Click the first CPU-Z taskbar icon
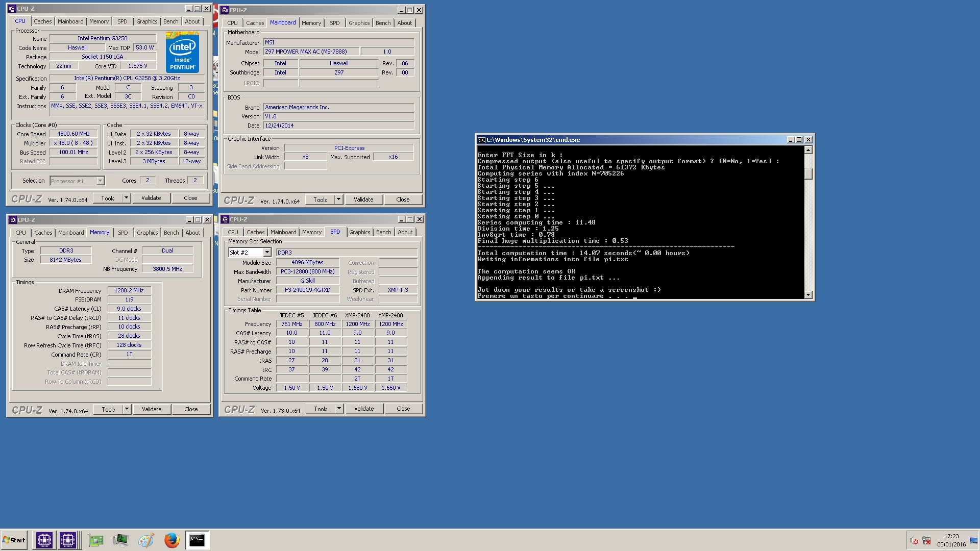 44,540
